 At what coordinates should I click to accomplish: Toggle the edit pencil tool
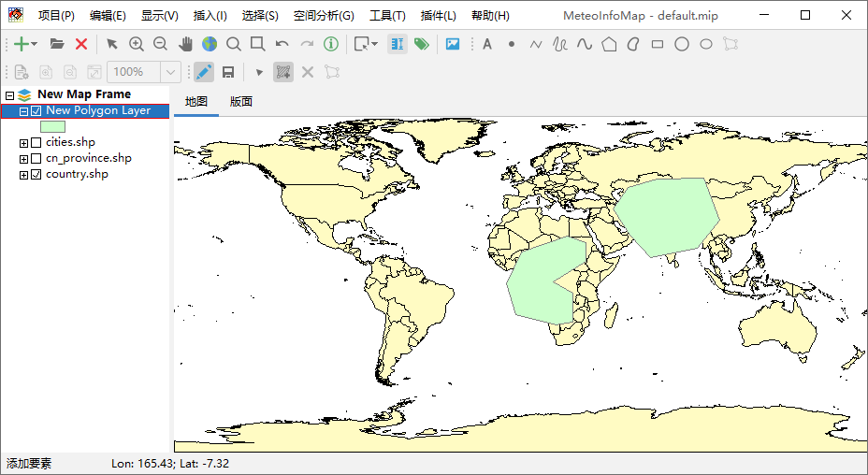(x=203, y=72)
